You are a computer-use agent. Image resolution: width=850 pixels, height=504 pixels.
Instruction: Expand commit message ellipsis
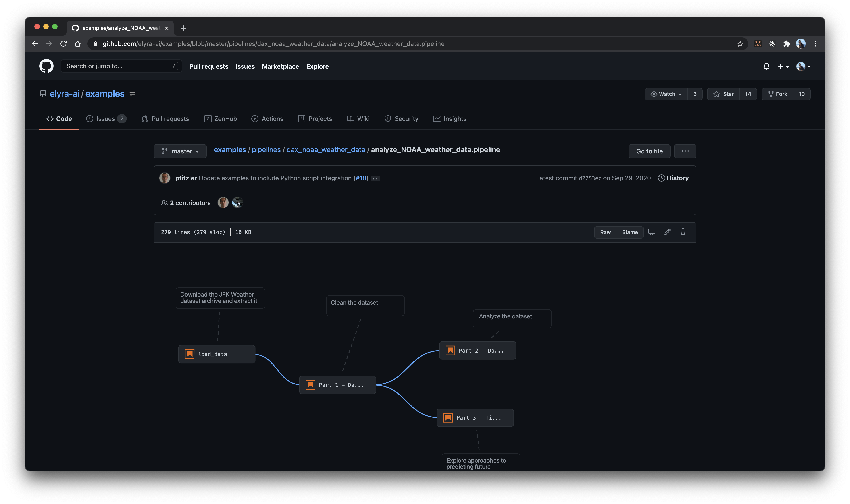click(375, 178)
